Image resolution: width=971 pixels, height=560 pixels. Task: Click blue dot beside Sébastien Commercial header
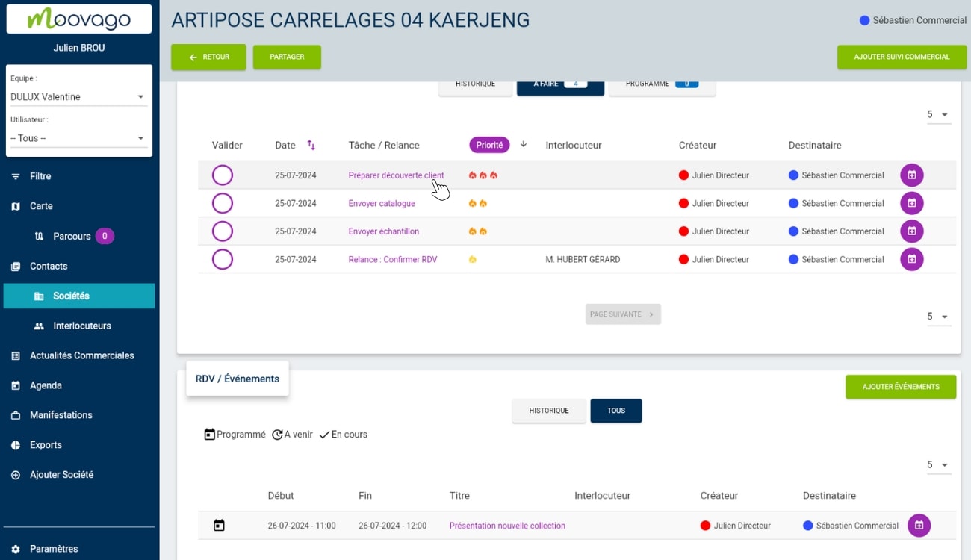pos(865,21)
